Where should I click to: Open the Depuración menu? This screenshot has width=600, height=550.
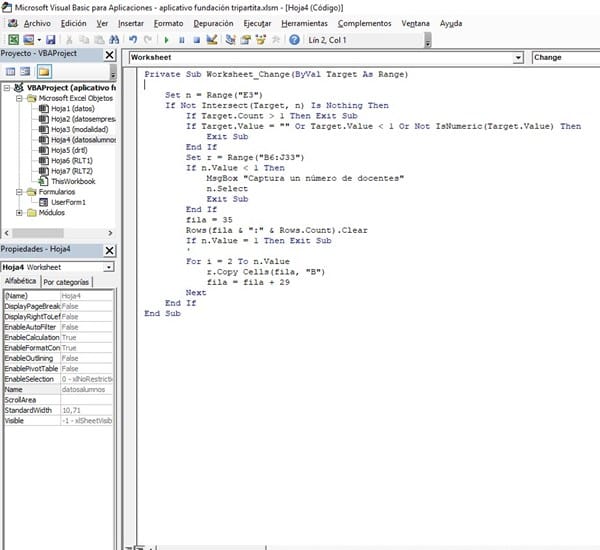pyautogui.click(x=210, y=22)
